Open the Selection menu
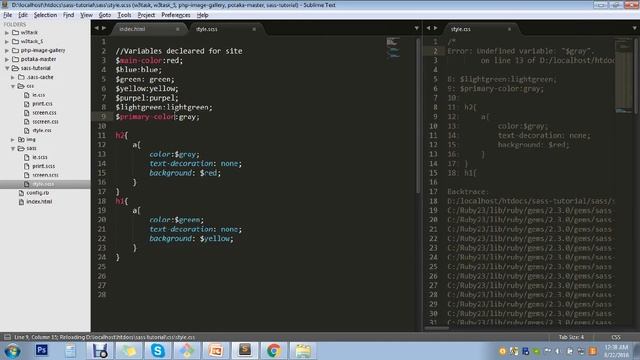This screenshot has width=640, height=360. (45, 15)
